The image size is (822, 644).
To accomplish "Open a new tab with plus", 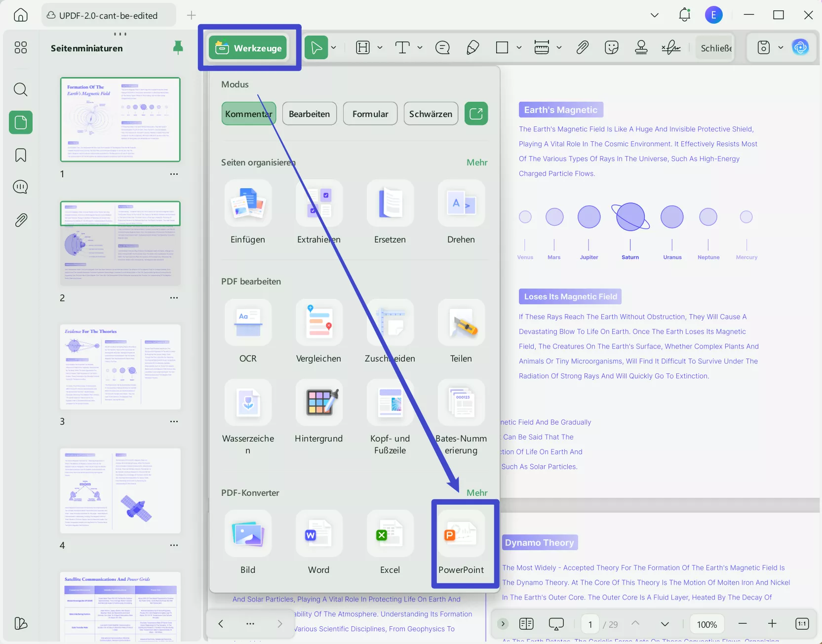I will [192, 15].
